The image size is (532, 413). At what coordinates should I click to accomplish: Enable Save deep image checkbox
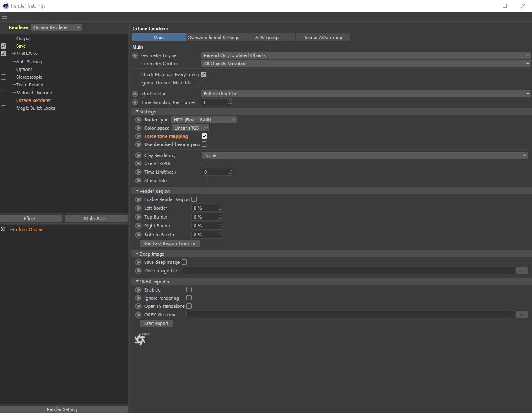tap(184, 262)
